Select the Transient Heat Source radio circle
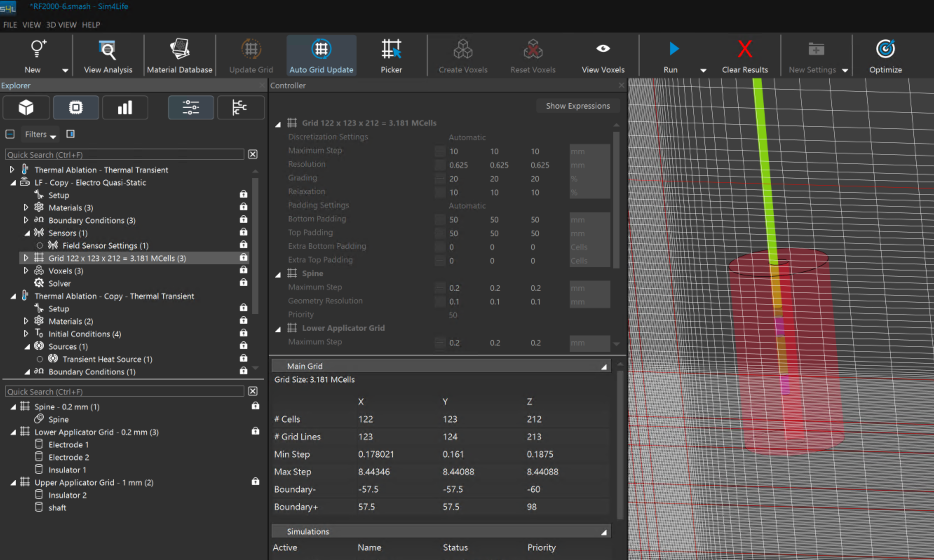This screenshot has height=560, width=934. (40, 359)
